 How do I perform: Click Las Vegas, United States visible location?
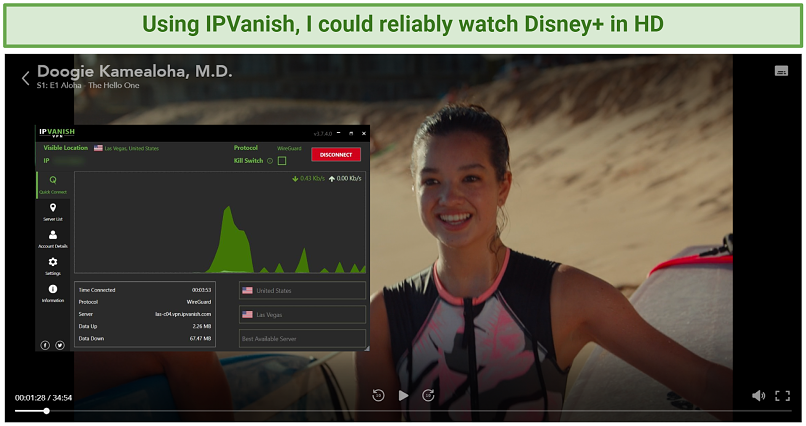tap(132, 148)
